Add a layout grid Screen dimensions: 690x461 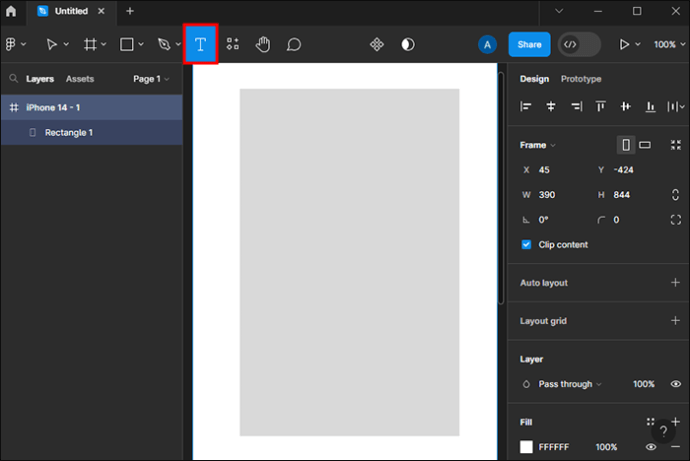[675, 321]
